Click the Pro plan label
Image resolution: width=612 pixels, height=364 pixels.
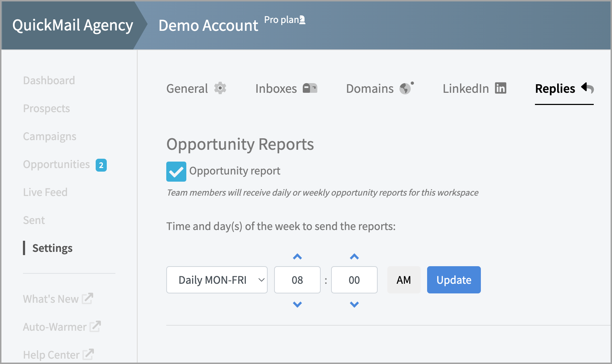282,20
